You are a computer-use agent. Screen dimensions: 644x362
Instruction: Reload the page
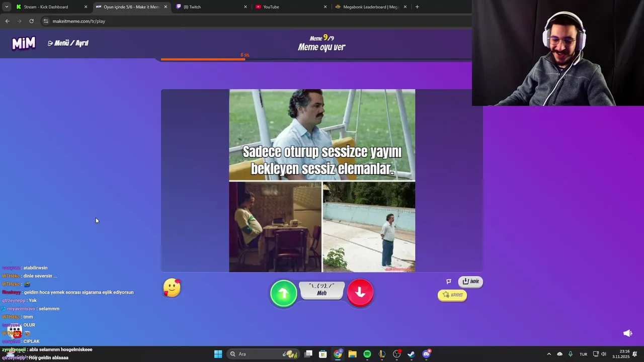coord(31,21)
